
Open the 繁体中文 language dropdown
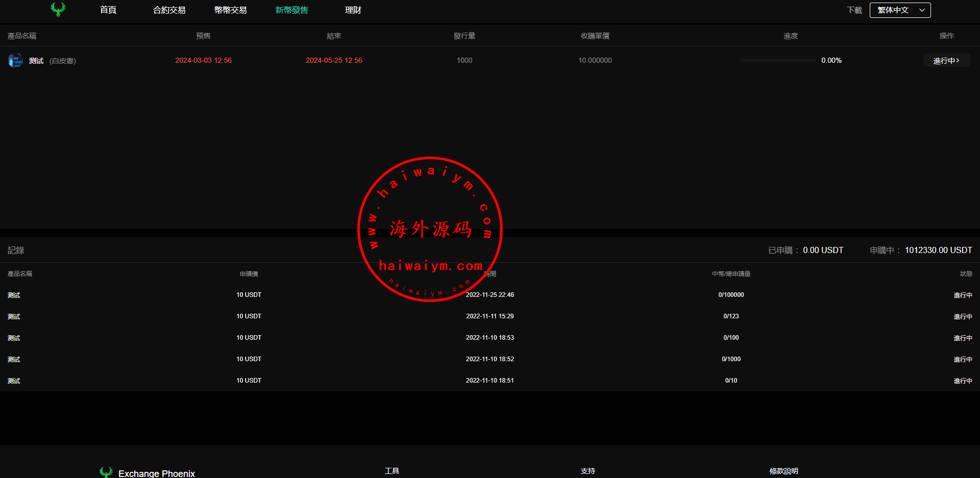click(899, 10)
